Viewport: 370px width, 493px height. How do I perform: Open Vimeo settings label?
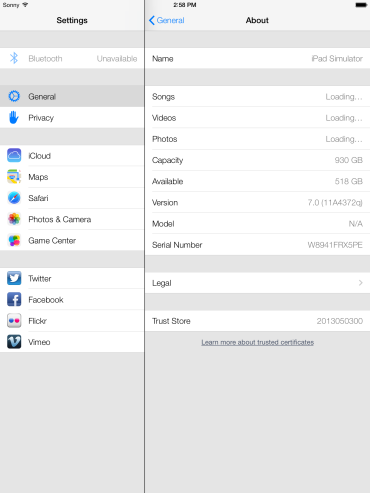click(x=39, y=342)
